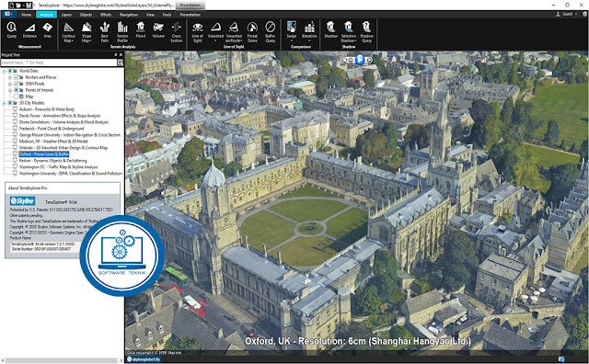Select Frederick - Point Cloud & Underground
This screenshot has height=364, width=589.
52,129
